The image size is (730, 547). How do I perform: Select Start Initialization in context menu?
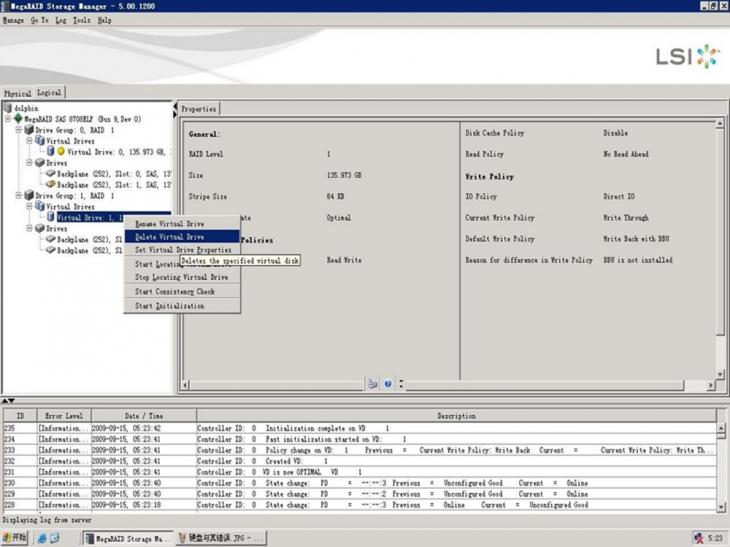tap(169, 306)
